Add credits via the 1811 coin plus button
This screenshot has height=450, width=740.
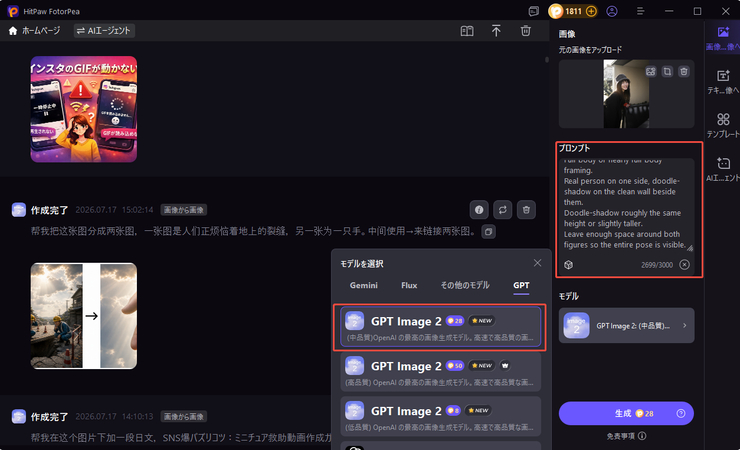(x=591, y=11)
